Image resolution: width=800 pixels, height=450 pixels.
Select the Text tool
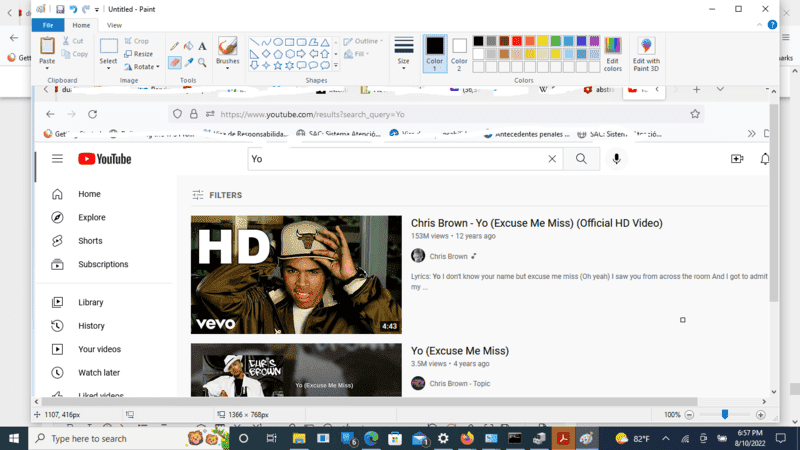pos(202,46)
